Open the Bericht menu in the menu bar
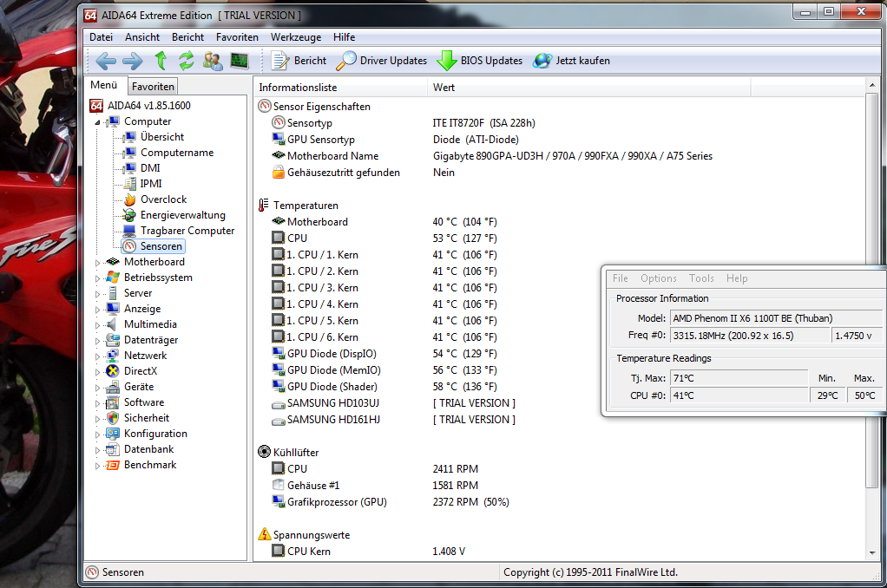Screen dimensions: 887x588 click(x=187, y=37)
